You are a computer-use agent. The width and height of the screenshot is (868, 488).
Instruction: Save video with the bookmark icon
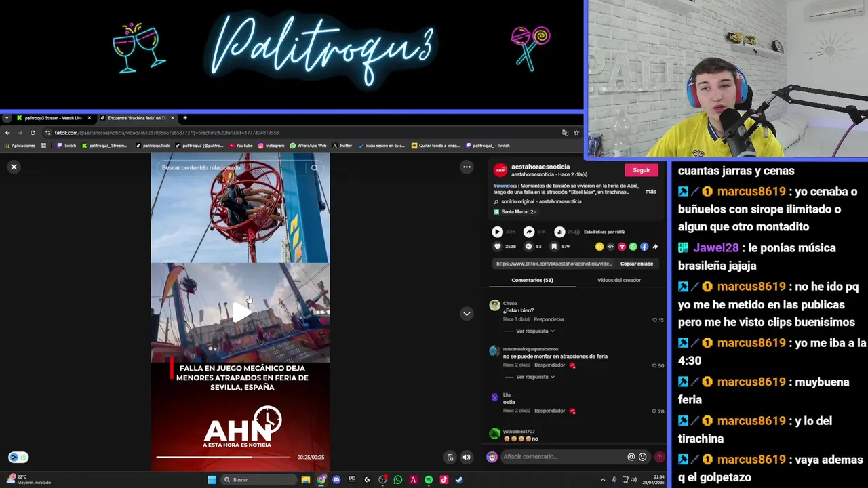(x=554, y=247)
